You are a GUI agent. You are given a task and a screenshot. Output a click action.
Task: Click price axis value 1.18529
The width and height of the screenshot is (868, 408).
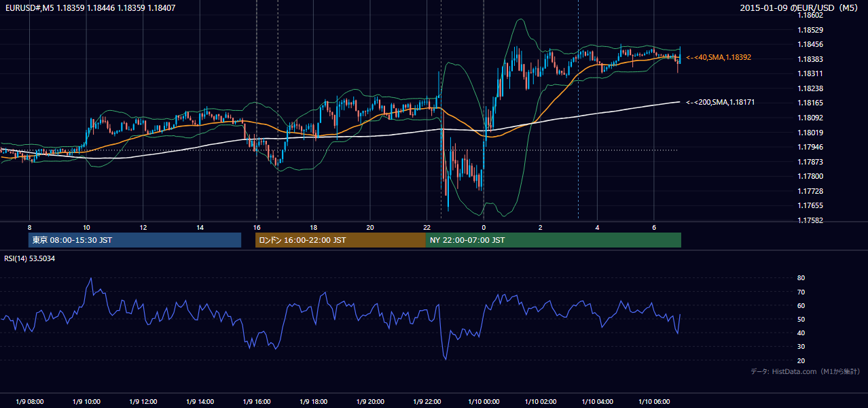pyautogui.click(x=811, y=30)
